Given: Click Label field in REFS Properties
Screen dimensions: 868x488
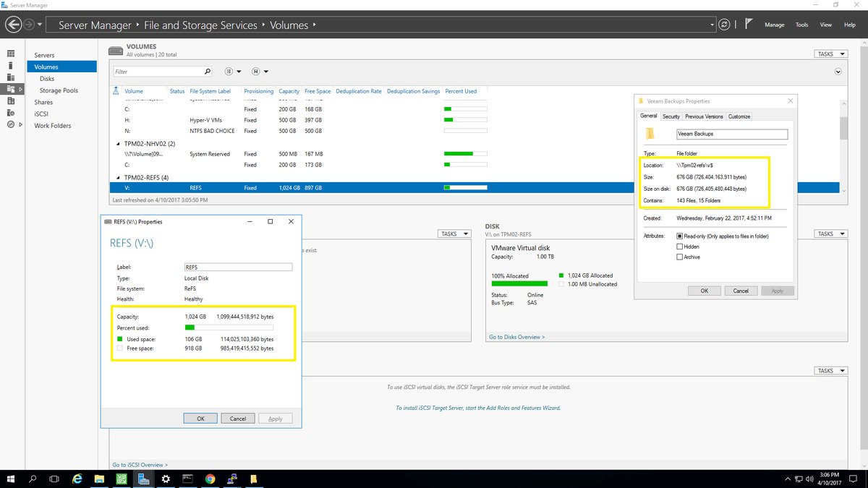Looking at the screenshot, I should (238, 267).
